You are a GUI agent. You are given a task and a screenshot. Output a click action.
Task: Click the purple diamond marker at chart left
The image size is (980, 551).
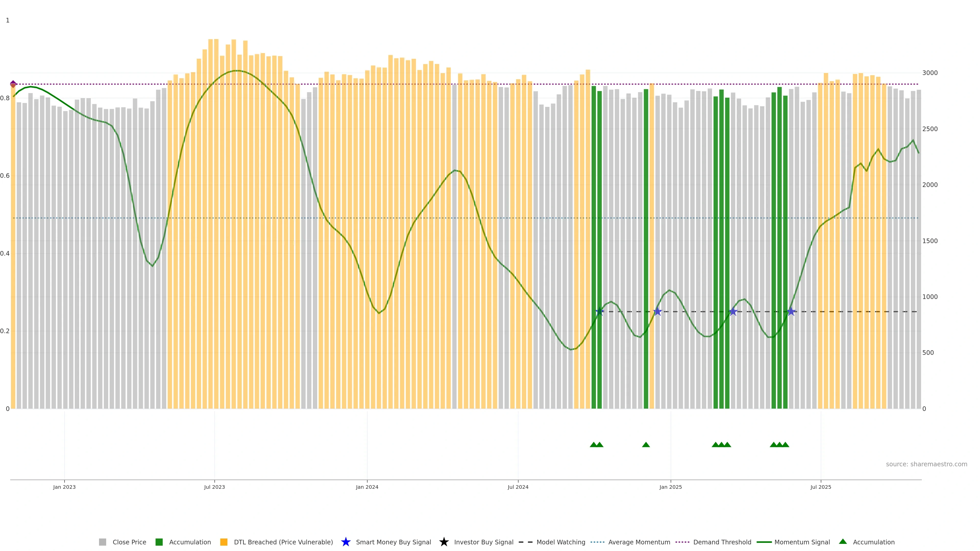point(13,84)
